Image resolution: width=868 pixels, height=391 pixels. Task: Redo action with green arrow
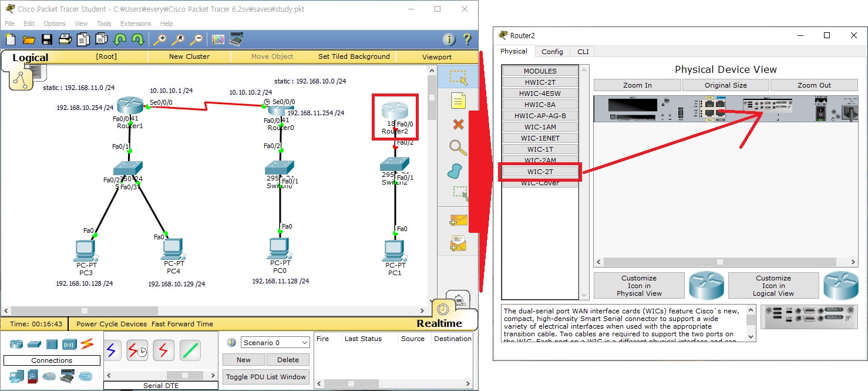pyautogui.click(x=138, y=40)
